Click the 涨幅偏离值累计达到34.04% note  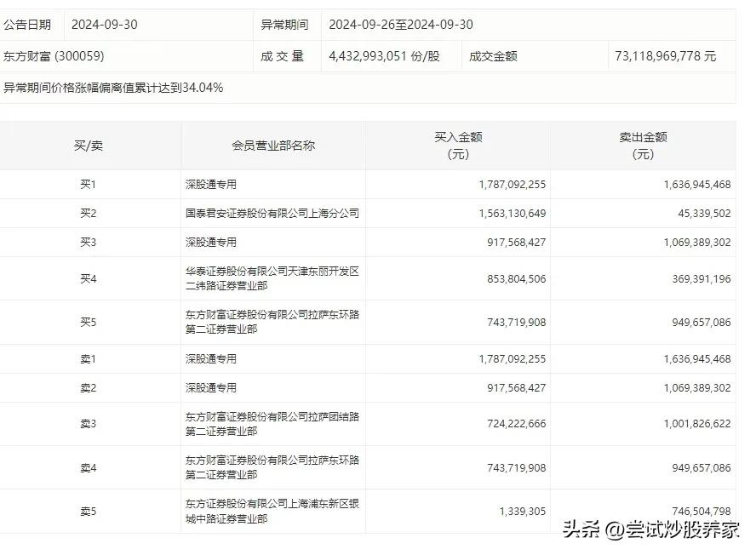click(x=113, y=88)
